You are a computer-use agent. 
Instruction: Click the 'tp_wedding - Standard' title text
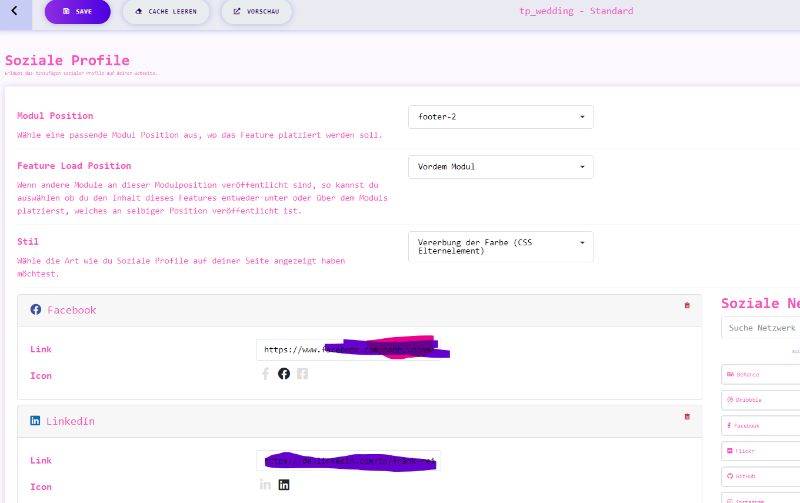click(x=576, y=11)
